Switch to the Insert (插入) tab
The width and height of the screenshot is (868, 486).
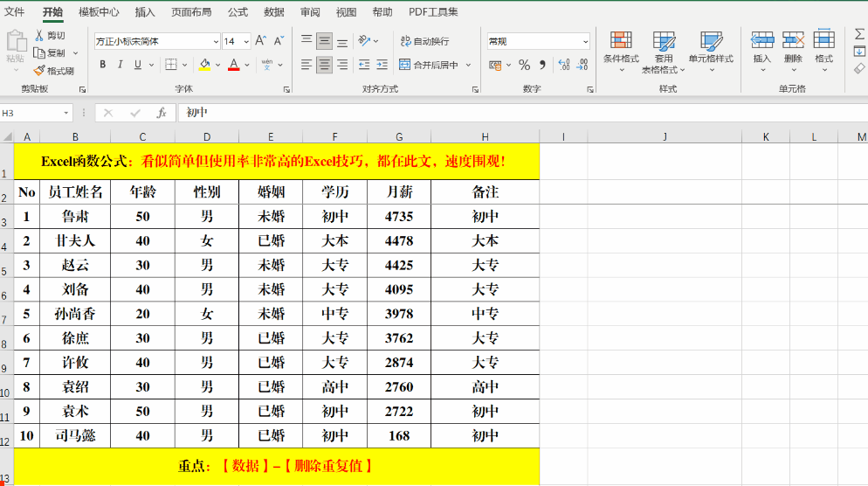(x=145, y=11)
